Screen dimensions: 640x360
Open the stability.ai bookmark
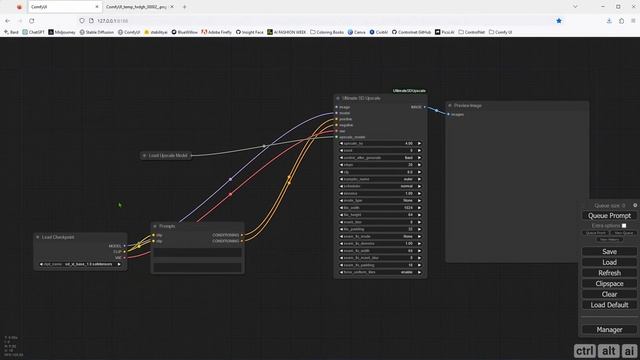click(156, 32)
